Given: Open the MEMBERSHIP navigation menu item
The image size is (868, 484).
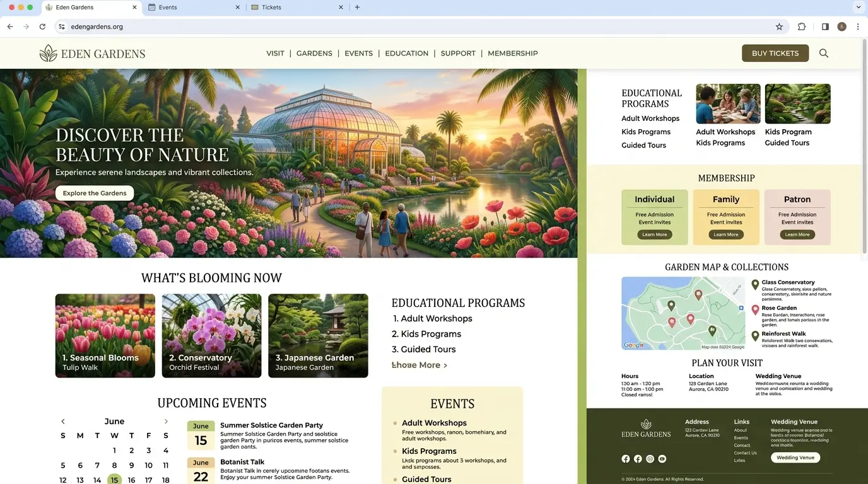Looking at the screenshot, I should pyautogui.click(x=512, y=54).
